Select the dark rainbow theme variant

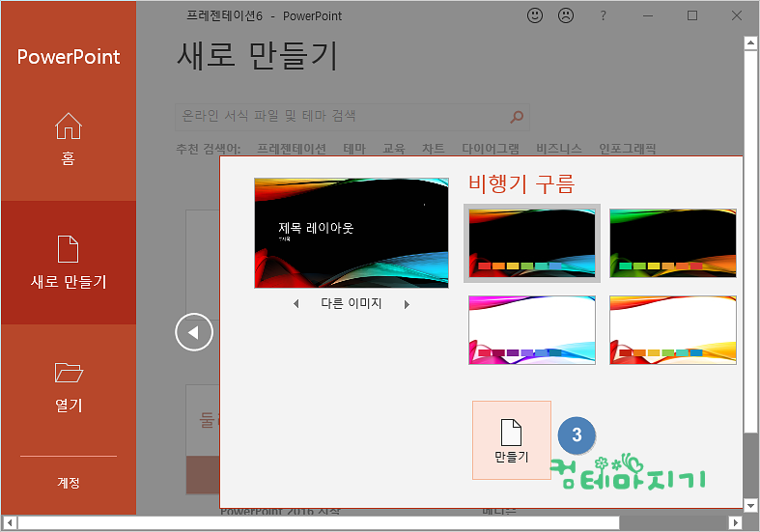[532, 242]
